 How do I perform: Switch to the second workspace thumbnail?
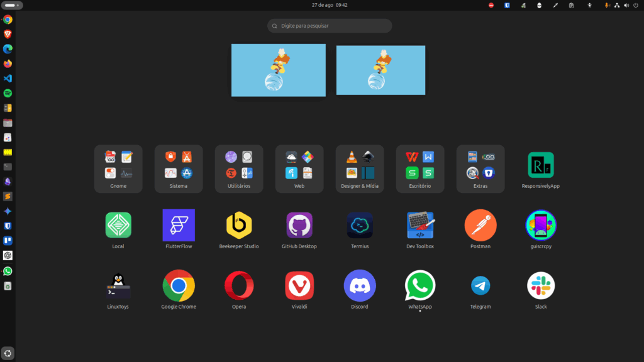pyautogui.click(x=380, y=70)
